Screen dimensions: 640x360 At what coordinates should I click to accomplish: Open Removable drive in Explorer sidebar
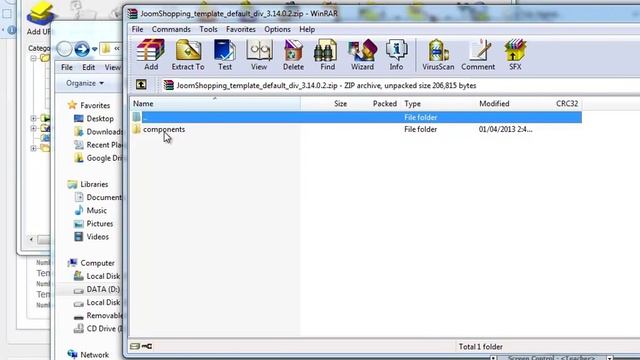104,315
